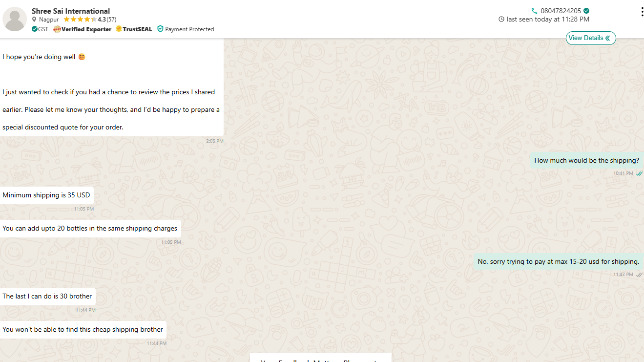Click the Payment Protected shield icon
This screenshot has width=644, height=362.
(160, 29)
